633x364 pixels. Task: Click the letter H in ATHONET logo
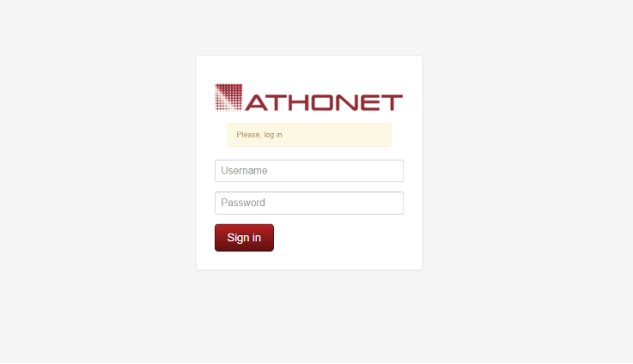click(x=297, y=102)
